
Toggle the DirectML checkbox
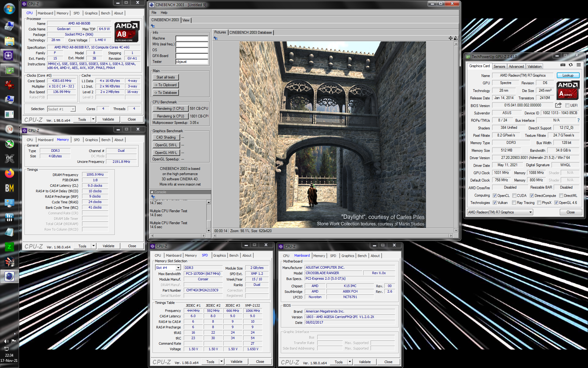click(561, 196)
